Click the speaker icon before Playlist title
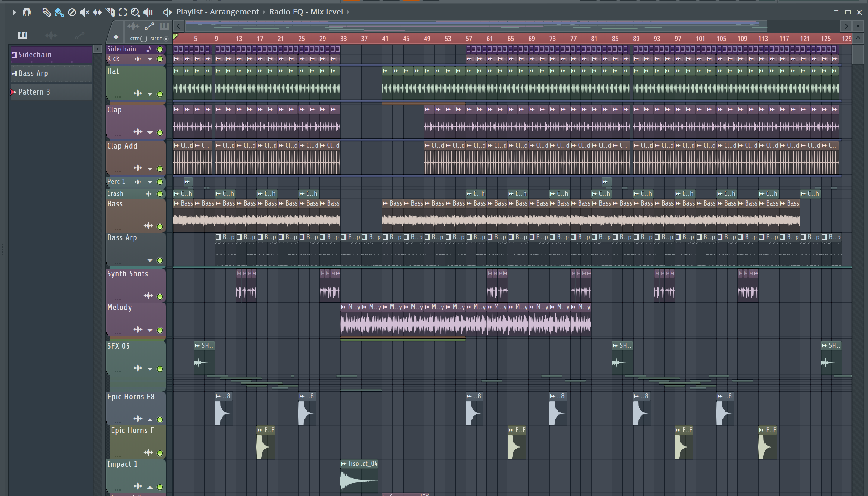Viewport: 868px width, 496px height. click(x=167, y=12)
